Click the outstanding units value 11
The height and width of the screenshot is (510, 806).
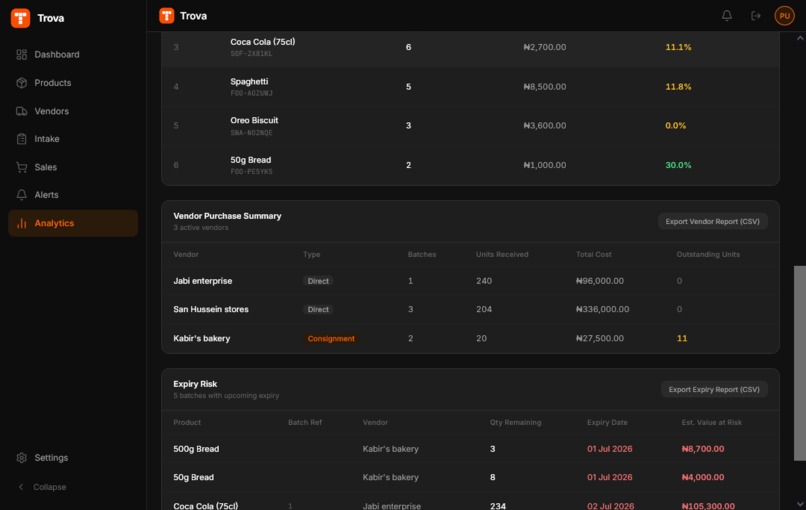tap(682, 338)
